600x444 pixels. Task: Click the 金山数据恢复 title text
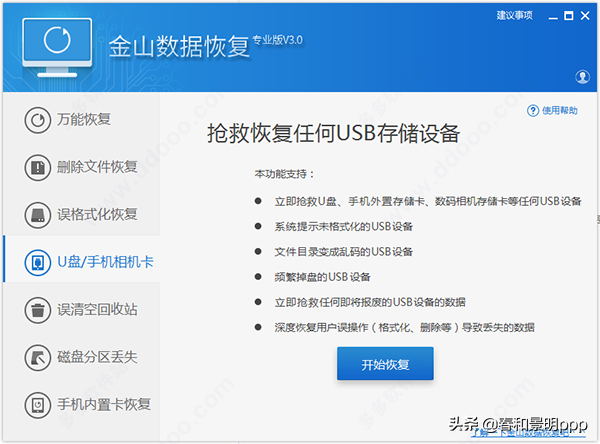pos(179,47)
